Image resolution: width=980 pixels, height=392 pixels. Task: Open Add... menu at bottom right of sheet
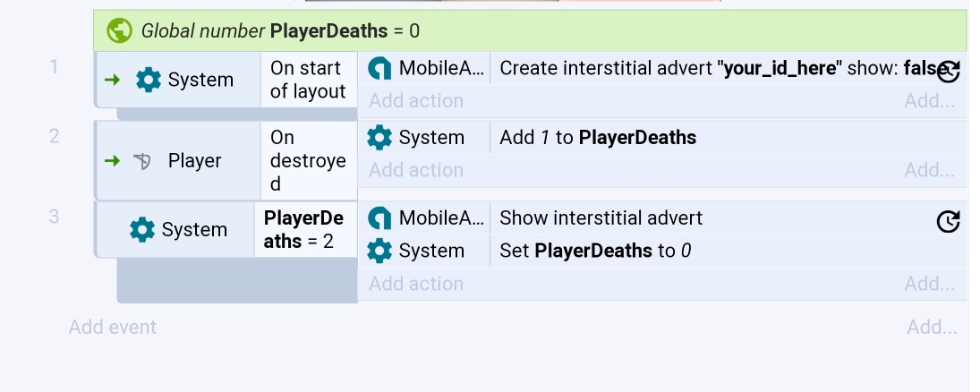click(x=932, y=327)
